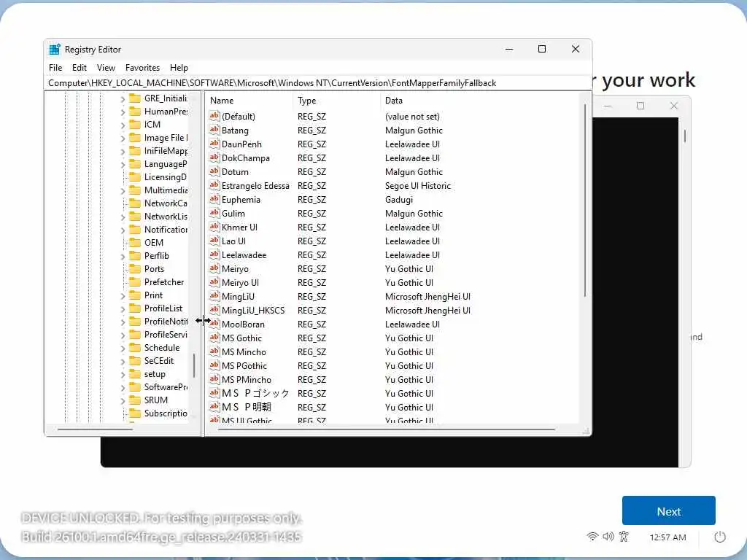747x560 pixels.
Task: Click the string icon beside Khmer UI
Action: tap(214, 226)
